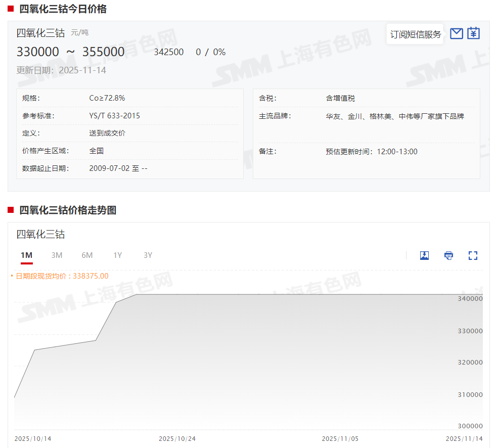Toggle the 日期段现货均价 legend series
This screenshot has width=496, height=448.
point(60,276)
